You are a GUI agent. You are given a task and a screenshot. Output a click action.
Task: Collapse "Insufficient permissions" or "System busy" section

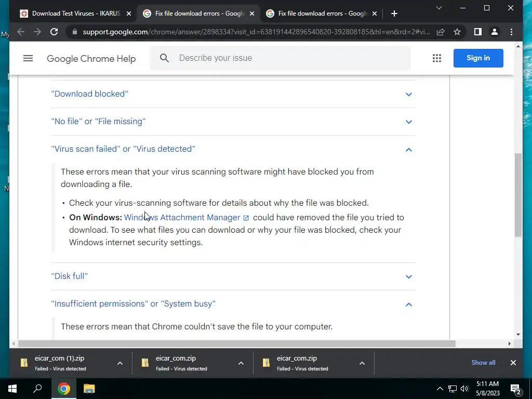pyautogui.click(x=233, y=303)
